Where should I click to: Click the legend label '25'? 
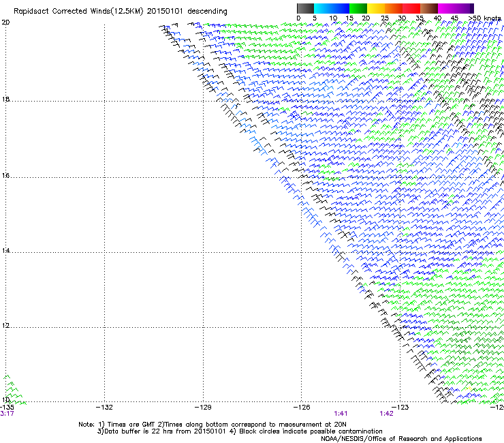(385, 18)
